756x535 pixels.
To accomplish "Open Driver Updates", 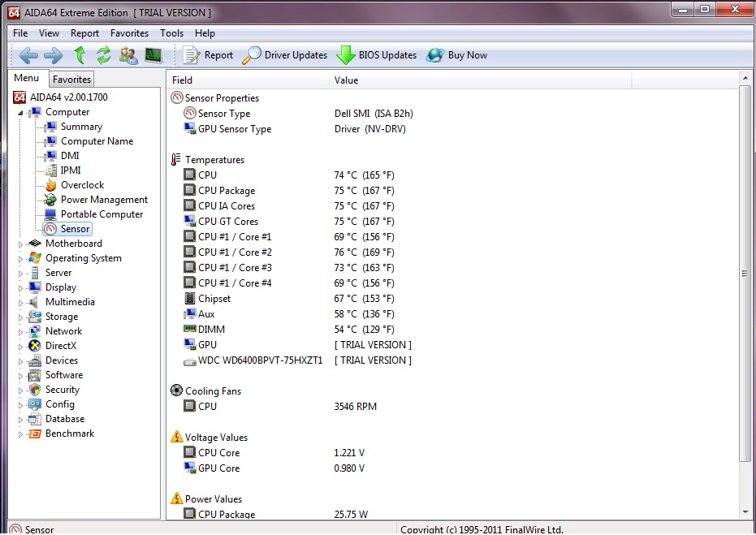I will (x=284, y=55).
